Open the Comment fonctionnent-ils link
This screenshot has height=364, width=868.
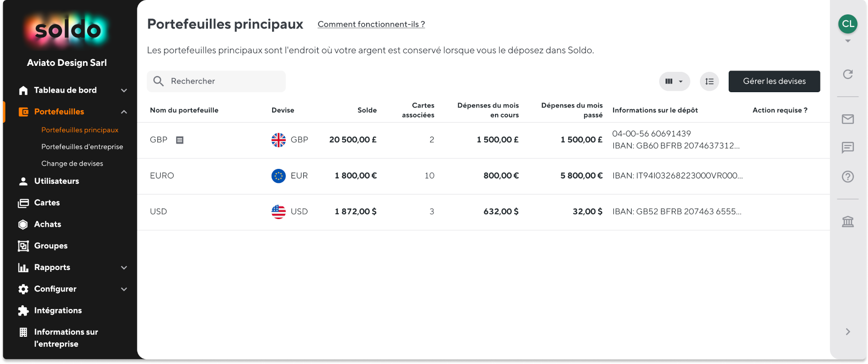point(371,24)
